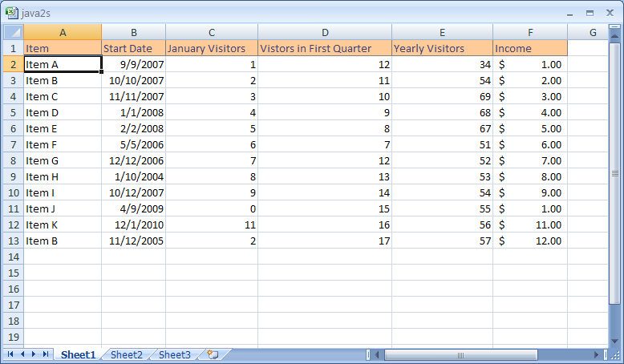The image size is (624, 364).
Task: Select the 'Income' header cell
Action: click(x=530, y=48)
